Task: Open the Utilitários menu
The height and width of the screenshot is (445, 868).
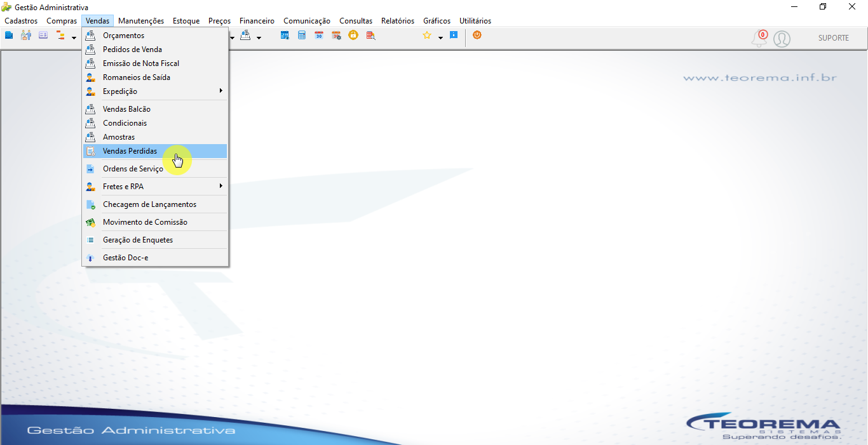Action: coord(475,21)
